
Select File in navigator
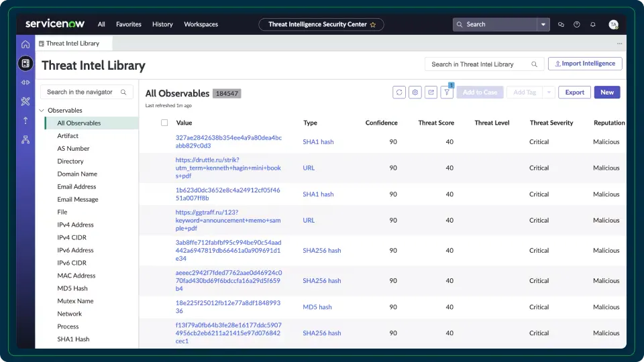(x=62, y=213)
